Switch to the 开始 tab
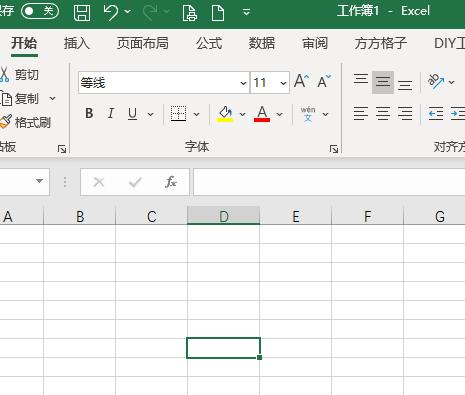Viewport: 465px width, 395px height. tap(24, 44)
